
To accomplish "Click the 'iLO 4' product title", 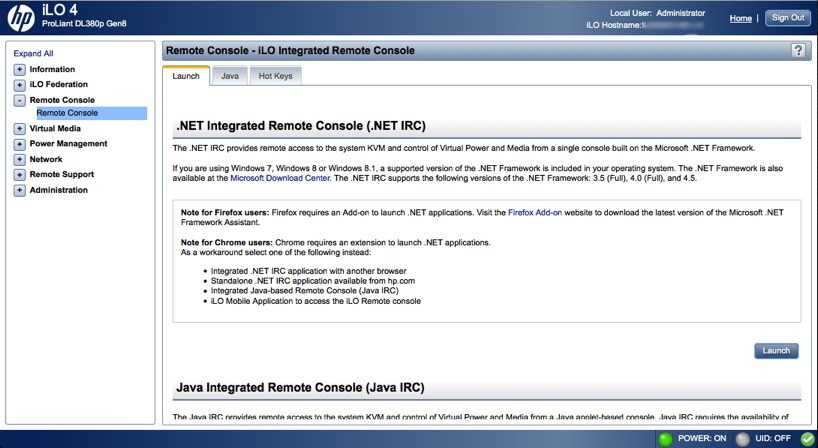I will [x=59, y=10].
